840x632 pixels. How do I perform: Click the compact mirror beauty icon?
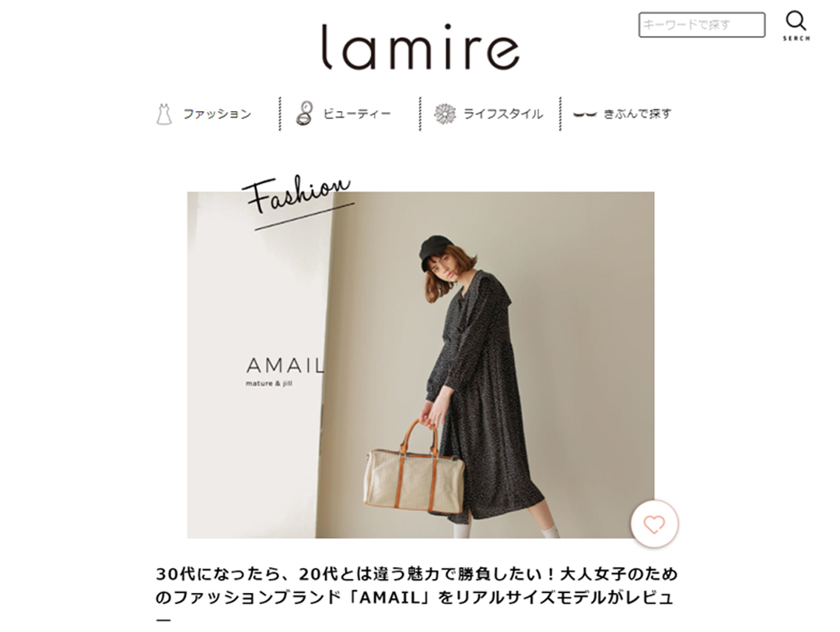305,114
